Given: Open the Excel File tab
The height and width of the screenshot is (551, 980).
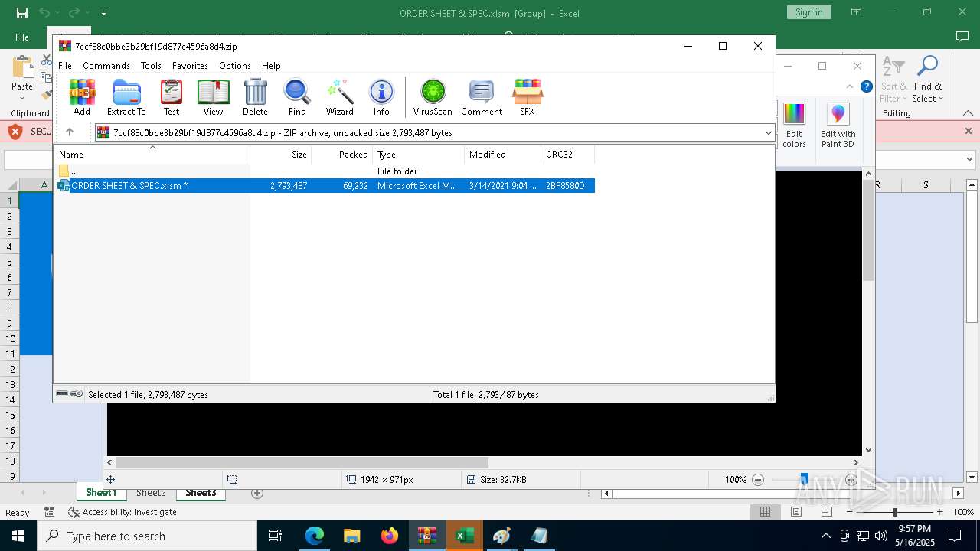Looking at the screenshot, I should tap(22, 37).
